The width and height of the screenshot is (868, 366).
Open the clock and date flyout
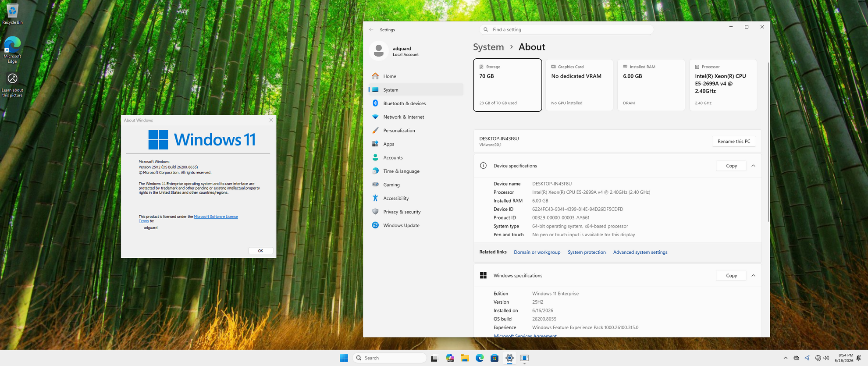pos(844,358)
